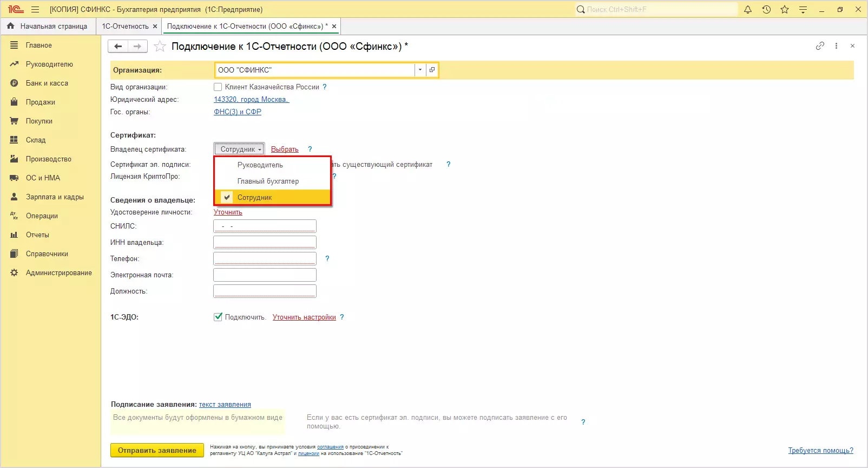
Task: Open history clock icon
Action: [x=766, y=9]
